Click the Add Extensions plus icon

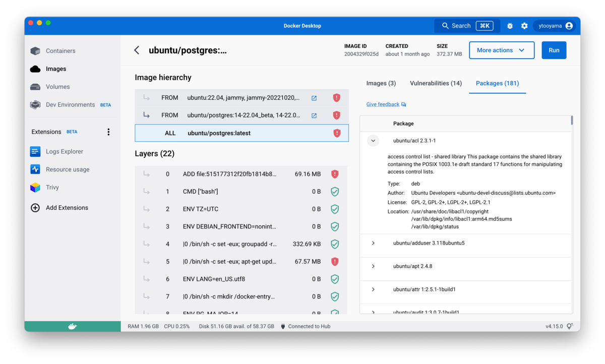tap(35, 208)
